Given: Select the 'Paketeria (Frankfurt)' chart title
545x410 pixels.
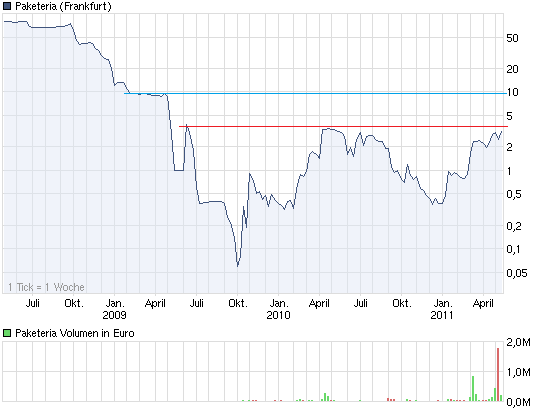Looking at the screenshot, I should pyautogui.click(x=63, y=6).
